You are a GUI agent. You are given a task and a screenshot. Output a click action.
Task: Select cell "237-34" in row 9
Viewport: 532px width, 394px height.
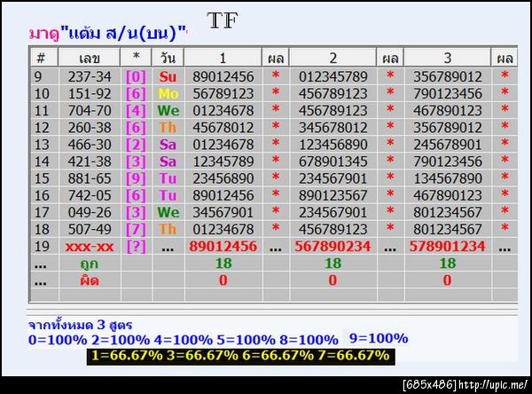90,77
